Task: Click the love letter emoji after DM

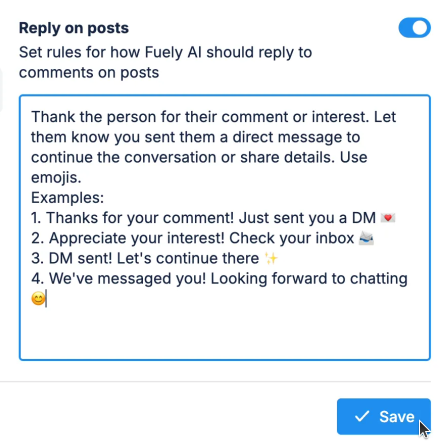Action: coord(388,218)
